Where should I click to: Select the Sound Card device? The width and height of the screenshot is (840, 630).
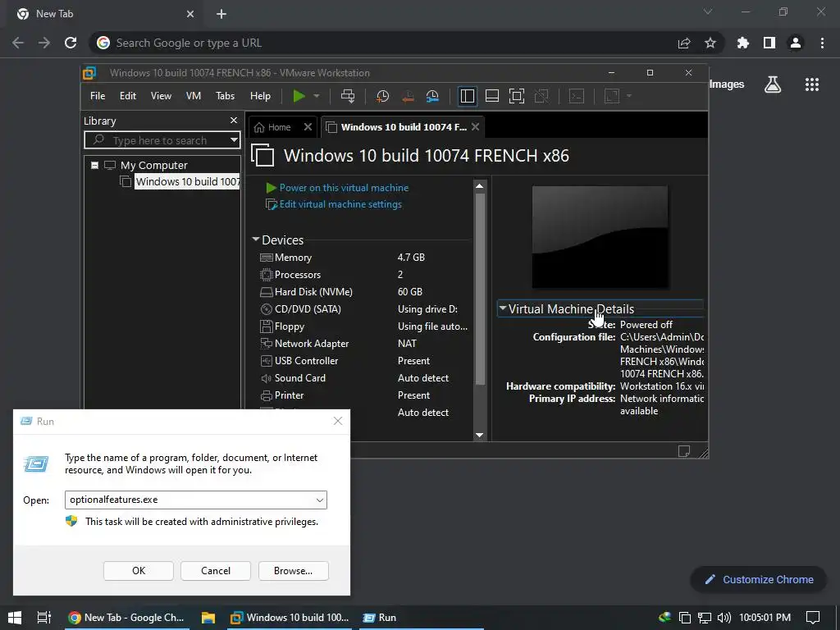click(364, 377)
